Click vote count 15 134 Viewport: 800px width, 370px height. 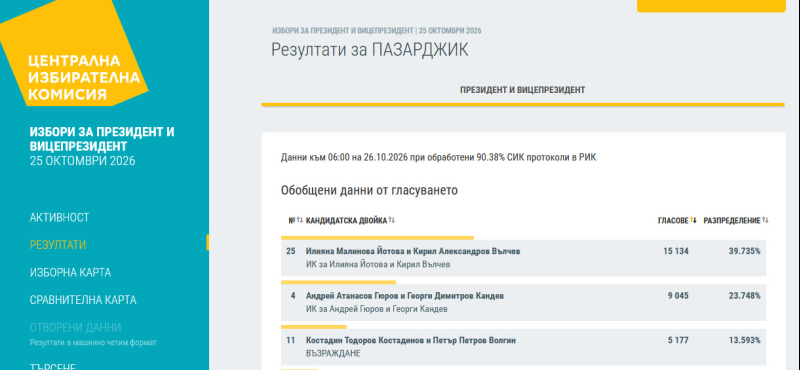click(x=676, y=252)
